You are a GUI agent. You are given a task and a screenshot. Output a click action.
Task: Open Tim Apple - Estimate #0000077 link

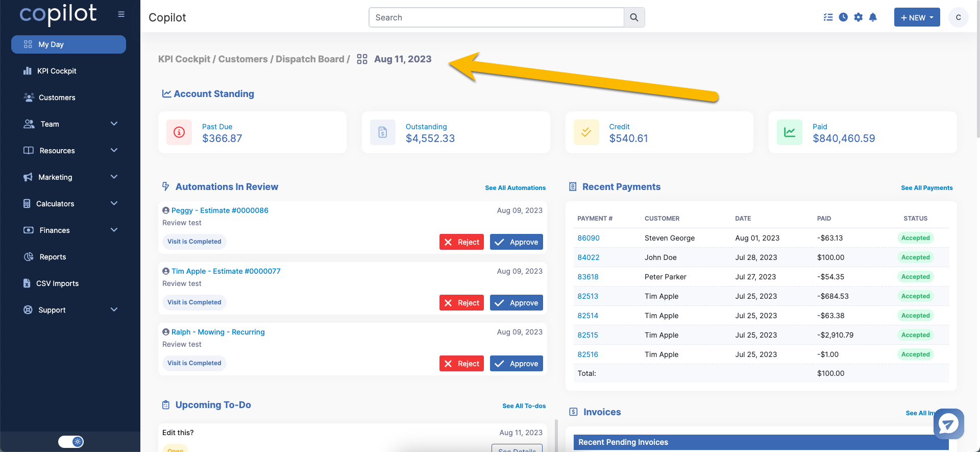[x=226, y=271]
